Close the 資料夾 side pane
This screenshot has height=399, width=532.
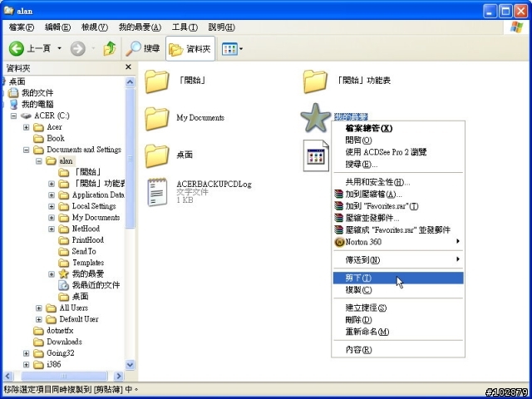click(128, 67)
